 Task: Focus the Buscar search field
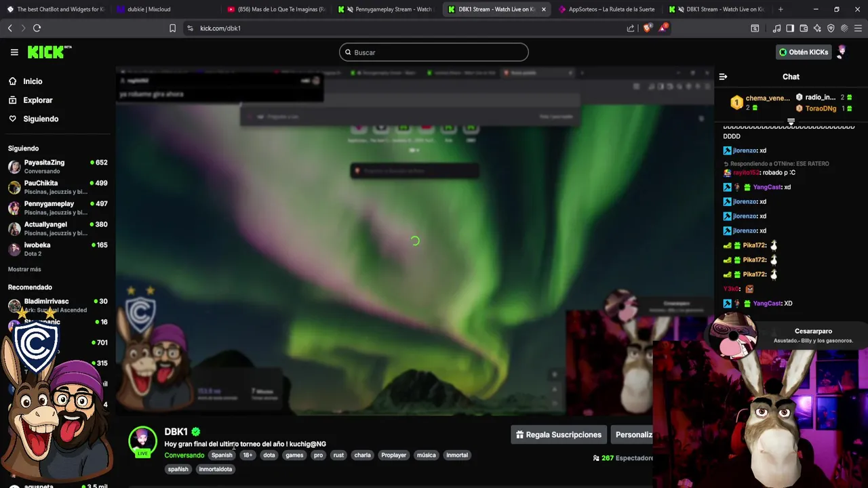[434, 52]
